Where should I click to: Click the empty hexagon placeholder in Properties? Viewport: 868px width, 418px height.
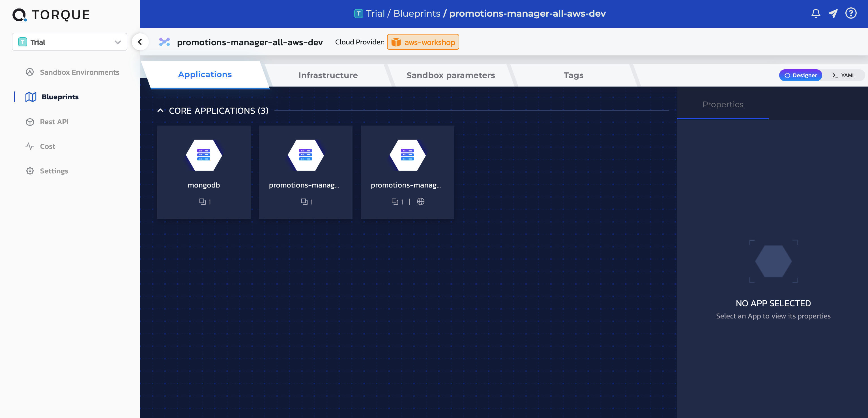click(773, 261)
